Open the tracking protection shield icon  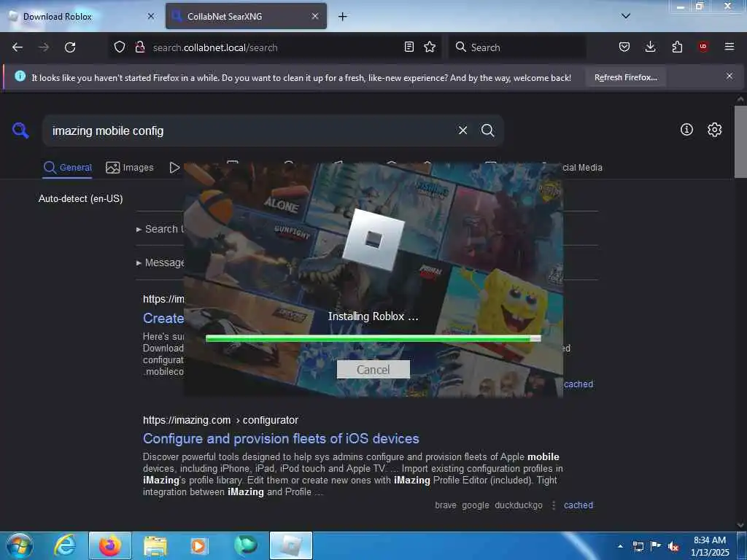point(120,47)
